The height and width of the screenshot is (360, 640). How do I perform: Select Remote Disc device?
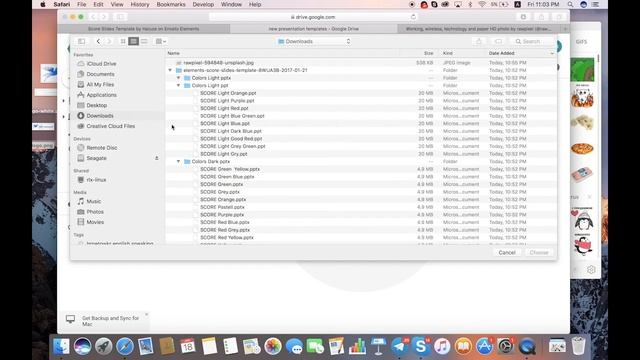click(102, 148)
